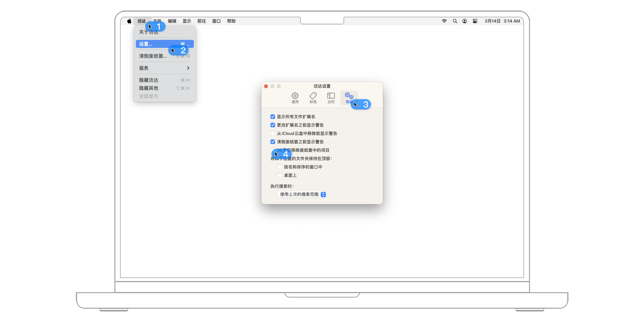Choose 清倒废纸篓… from the menu

[164, 56]
